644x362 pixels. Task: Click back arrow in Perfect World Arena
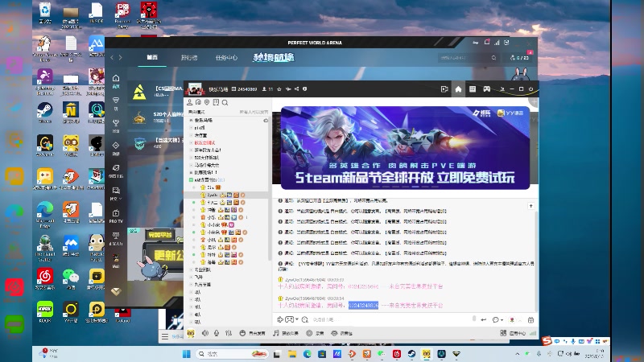pyautogui.click(x=112, y=57)
